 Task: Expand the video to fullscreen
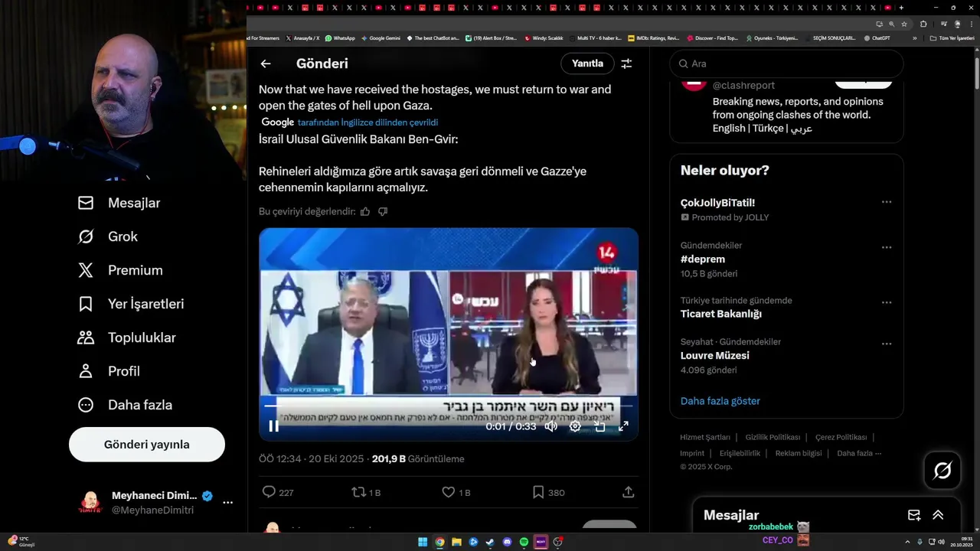623,426
